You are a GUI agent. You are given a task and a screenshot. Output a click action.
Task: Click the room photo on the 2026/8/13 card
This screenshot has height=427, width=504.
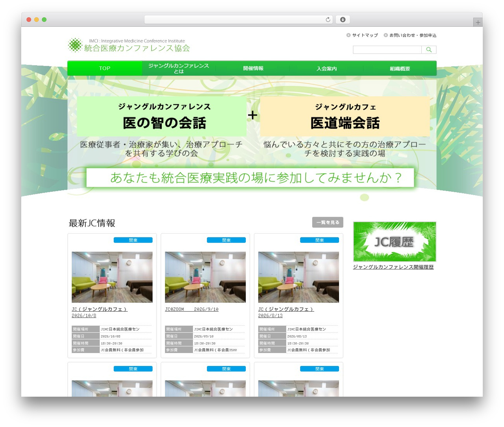[298, 277]
